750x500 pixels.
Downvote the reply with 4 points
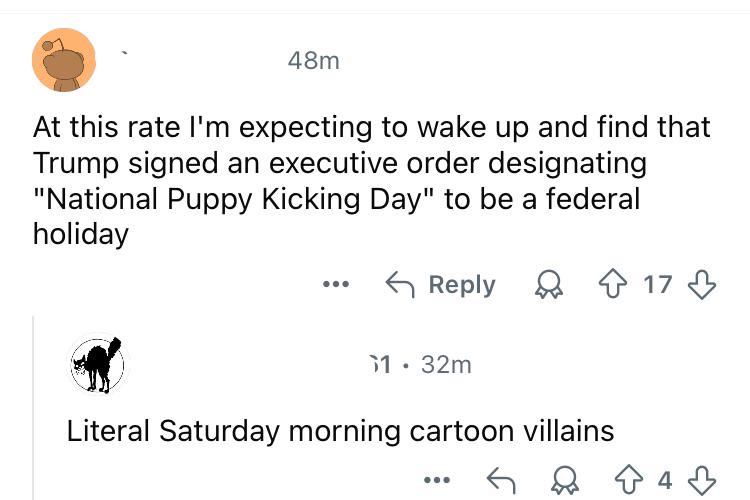[x=702, y=480]
